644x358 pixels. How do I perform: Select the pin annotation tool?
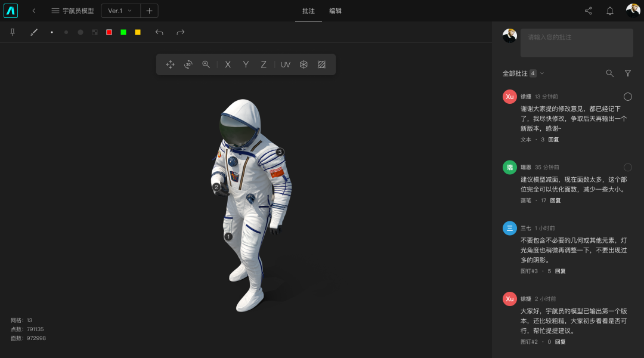click(13, 32)
